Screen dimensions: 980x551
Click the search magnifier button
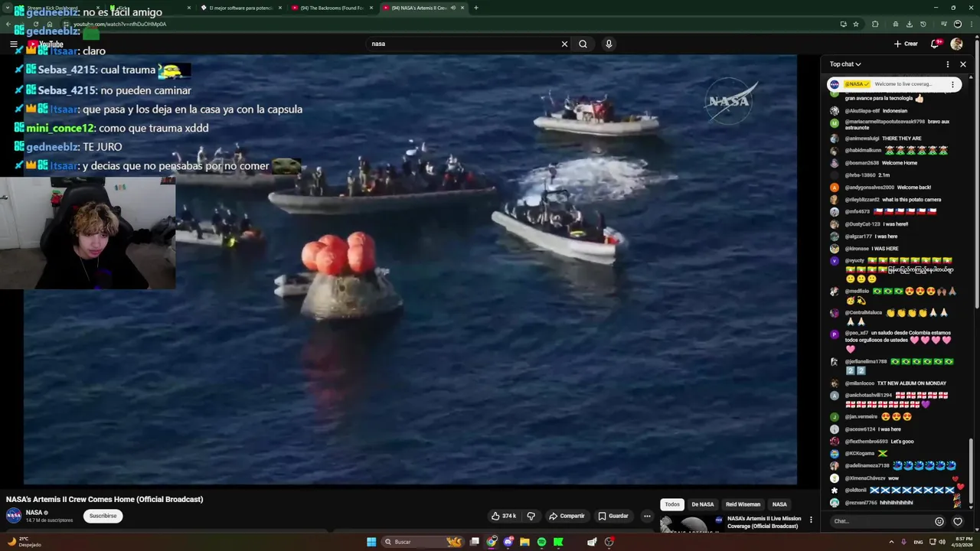[x=583, y=44]
